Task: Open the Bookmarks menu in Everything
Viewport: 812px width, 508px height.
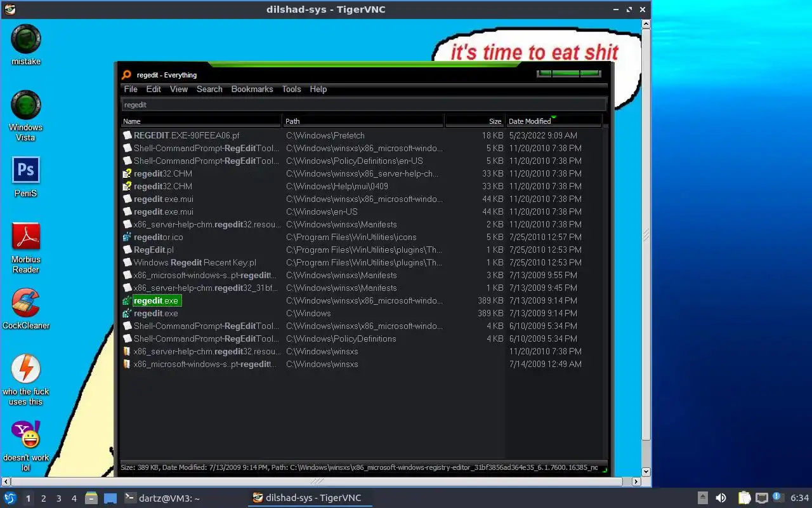Action: click(x=252, y=89)
